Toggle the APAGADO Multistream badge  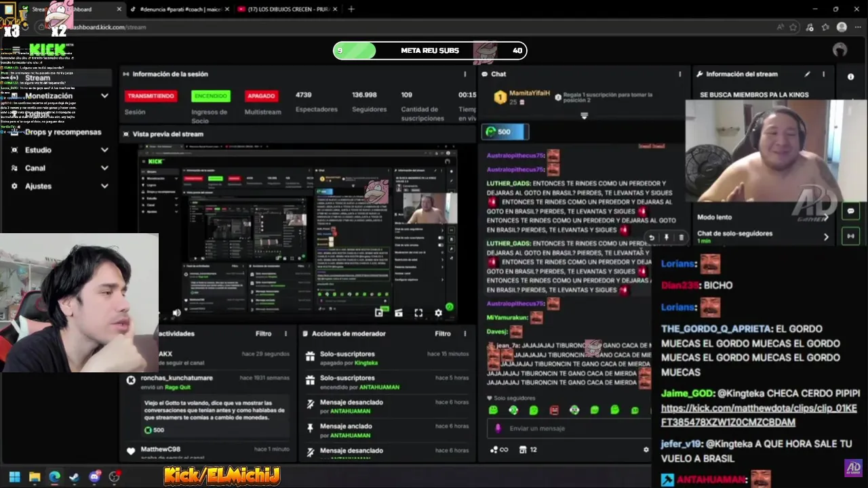261,96
